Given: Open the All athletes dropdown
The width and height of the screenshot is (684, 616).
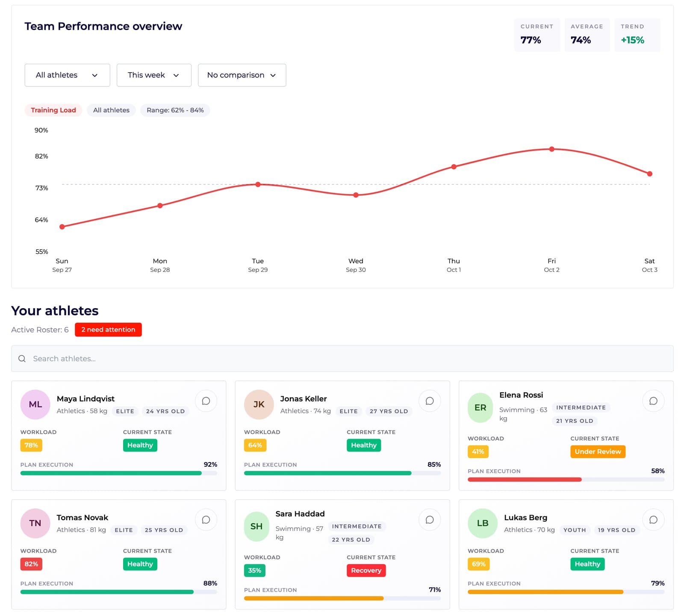Looking at the screenshot, I should [67, 75].
